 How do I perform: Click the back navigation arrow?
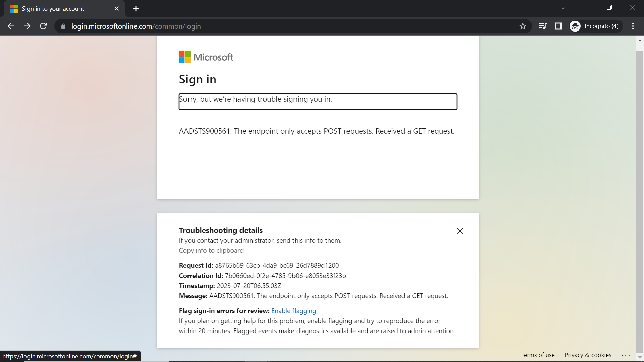click(x=11, y=26)
